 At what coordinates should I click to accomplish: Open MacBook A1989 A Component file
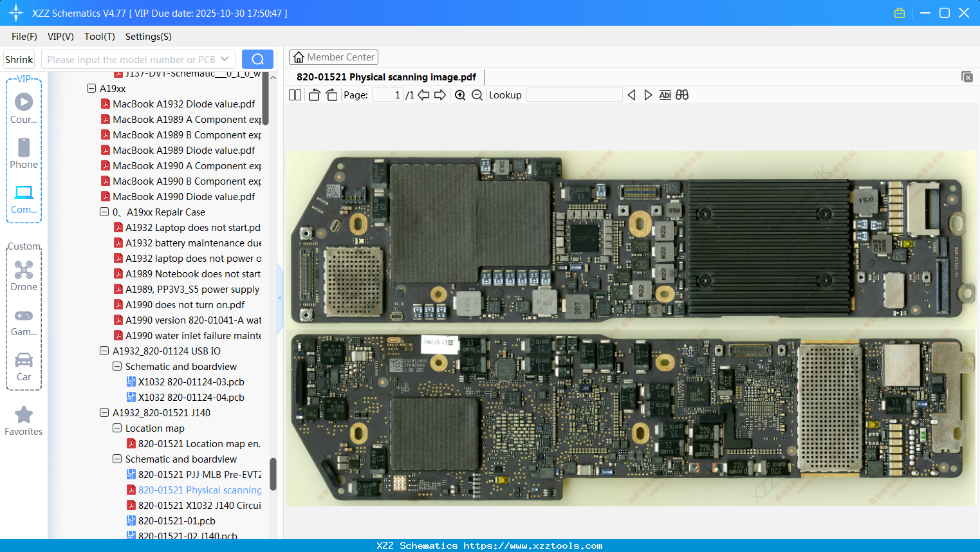(x=181, y=120)
